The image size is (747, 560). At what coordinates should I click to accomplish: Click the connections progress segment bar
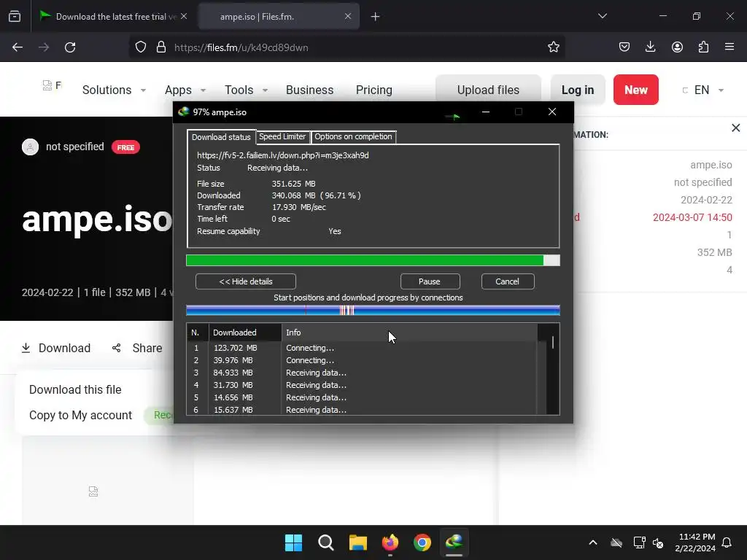point(373,311)
